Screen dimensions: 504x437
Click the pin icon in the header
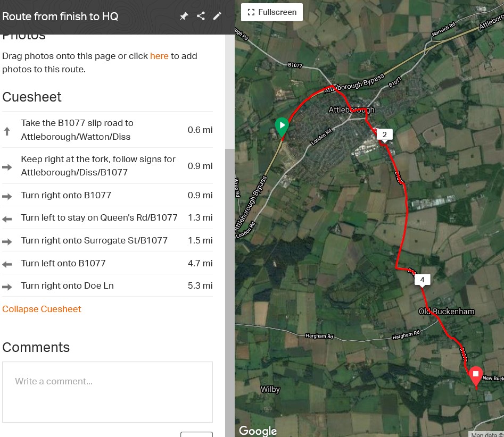tap(184, 16)
